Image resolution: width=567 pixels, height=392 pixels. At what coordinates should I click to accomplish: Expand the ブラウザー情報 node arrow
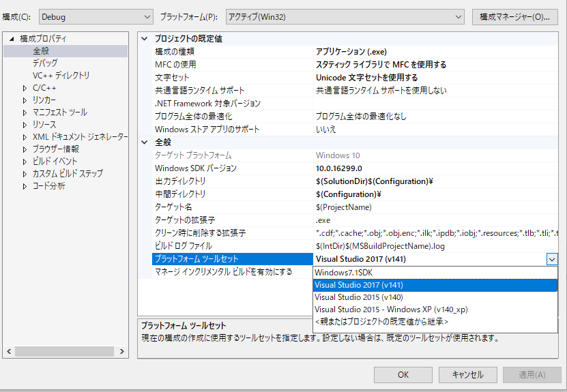(x=25, y=149)
